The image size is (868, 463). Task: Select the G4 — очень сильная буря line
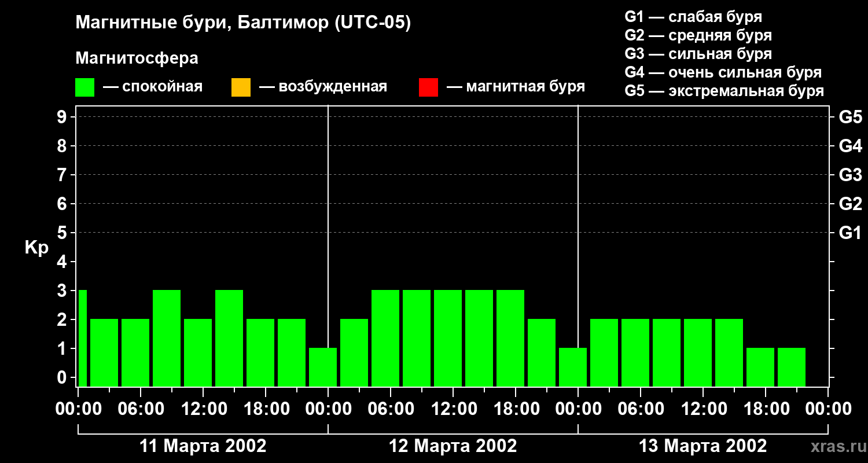pyautogui.click(x=723, y=72)
